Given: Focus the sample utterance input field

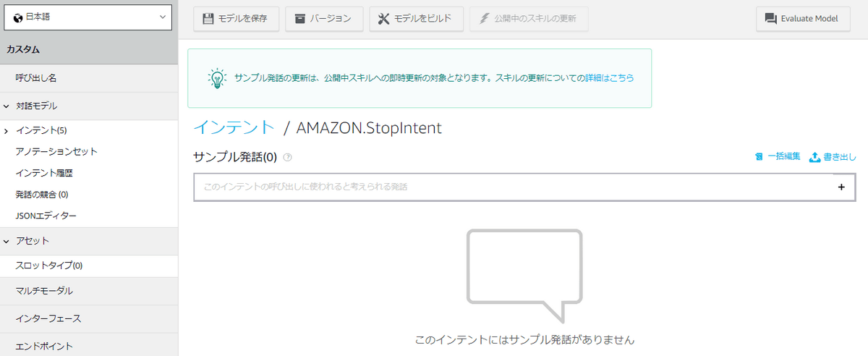Looking at the screenshot, I should pos(514,187).
